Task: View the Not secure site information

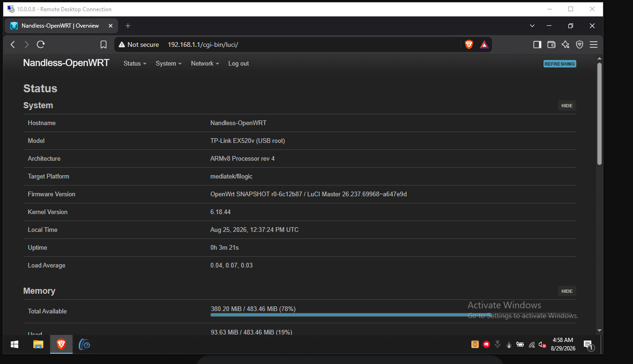Action: click(139, 45)
